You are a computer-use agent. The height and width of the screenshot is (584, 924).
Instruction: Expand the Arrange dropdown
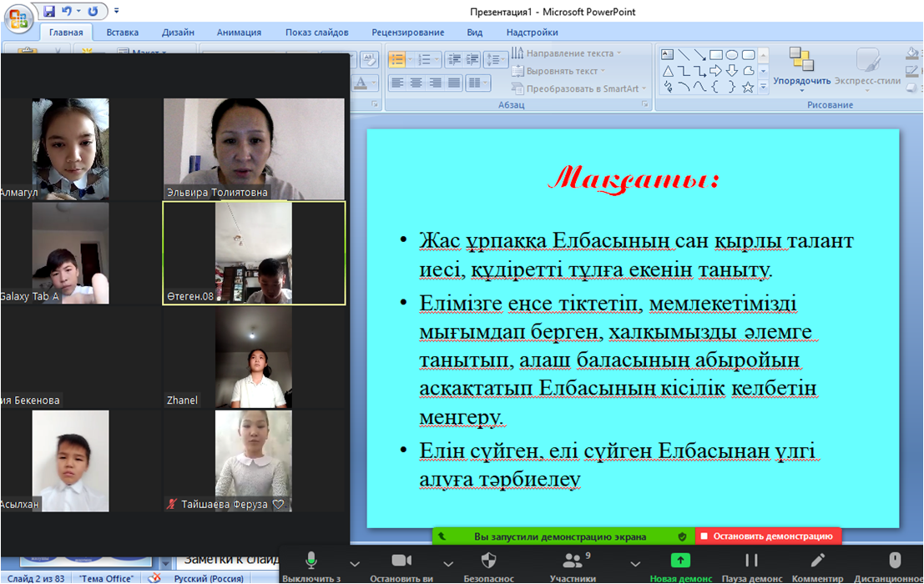point(801,81)
